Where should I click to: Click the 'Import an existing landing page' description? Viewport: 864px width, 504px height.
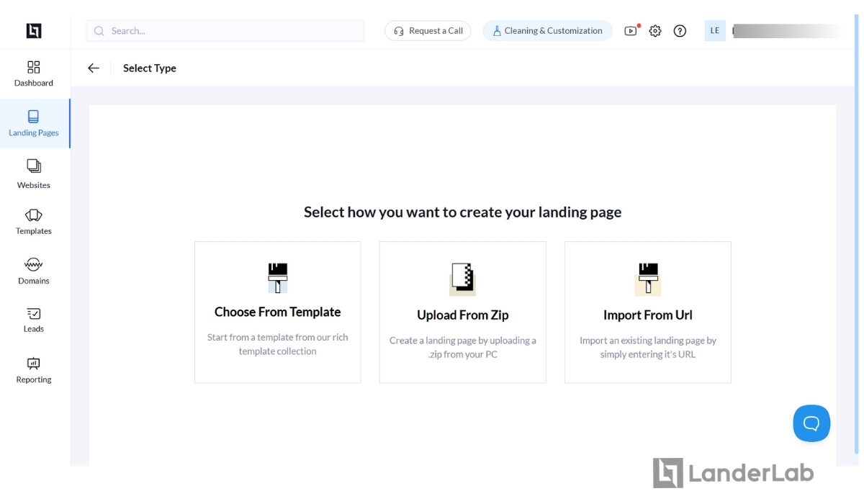click(648, 347)
